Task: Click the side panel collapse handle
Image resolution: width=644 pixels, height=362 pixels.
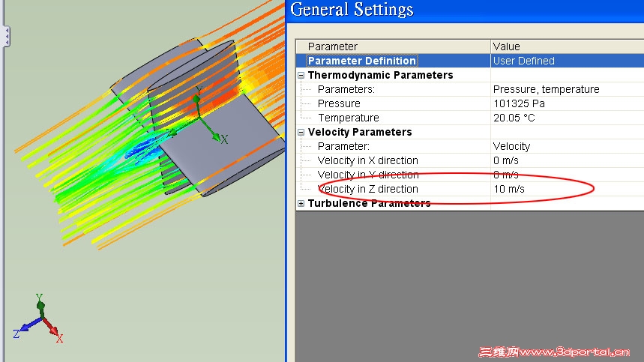Action: 7,37
